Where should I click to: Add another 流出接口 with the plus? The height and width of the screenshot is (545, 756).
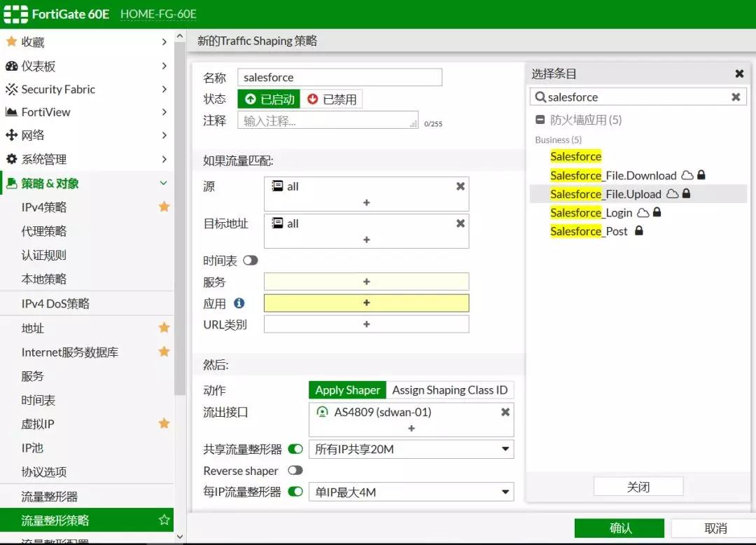point(412,428)
